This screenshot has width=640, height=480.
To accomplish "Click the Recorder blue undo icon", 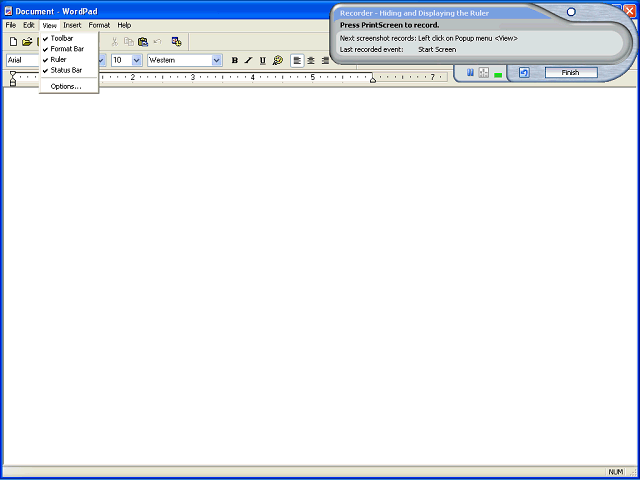I will coord(524,73).
